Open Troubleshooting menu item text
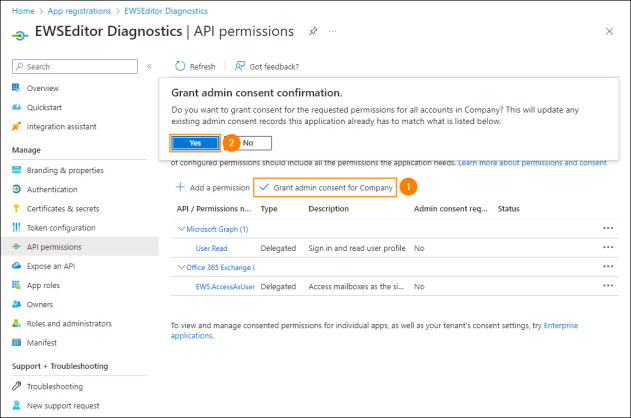The height and width of the screenshot is (418, 631). coord(55,387)
